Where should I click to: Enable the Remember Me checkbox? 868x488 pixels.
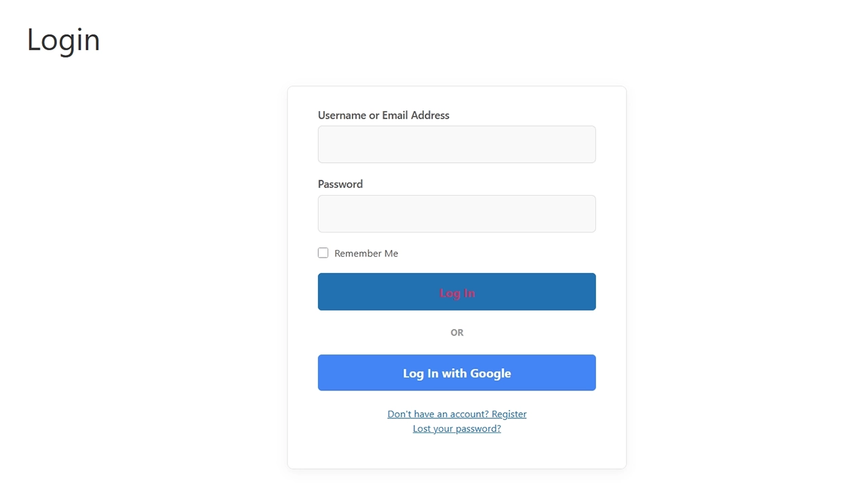[323, 253]
